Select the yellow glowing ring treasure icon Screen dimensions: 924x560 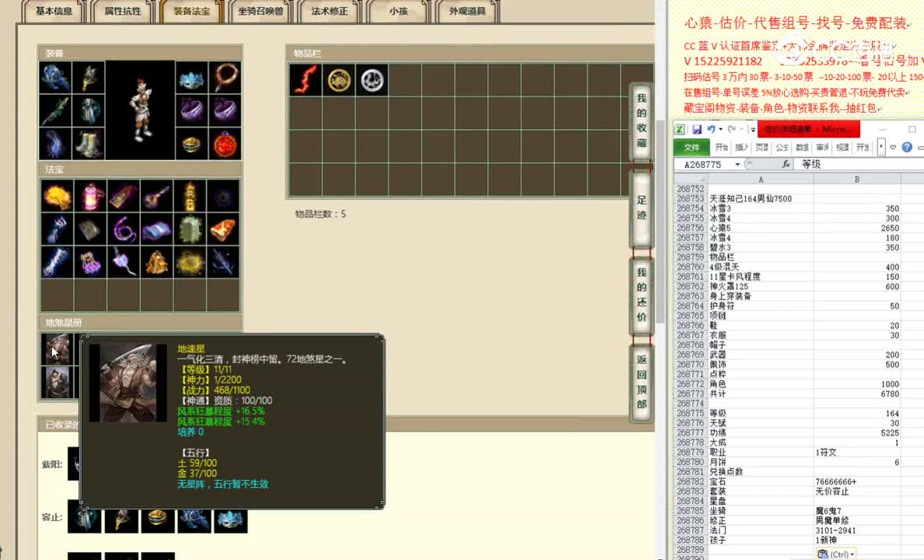(190, 262)
